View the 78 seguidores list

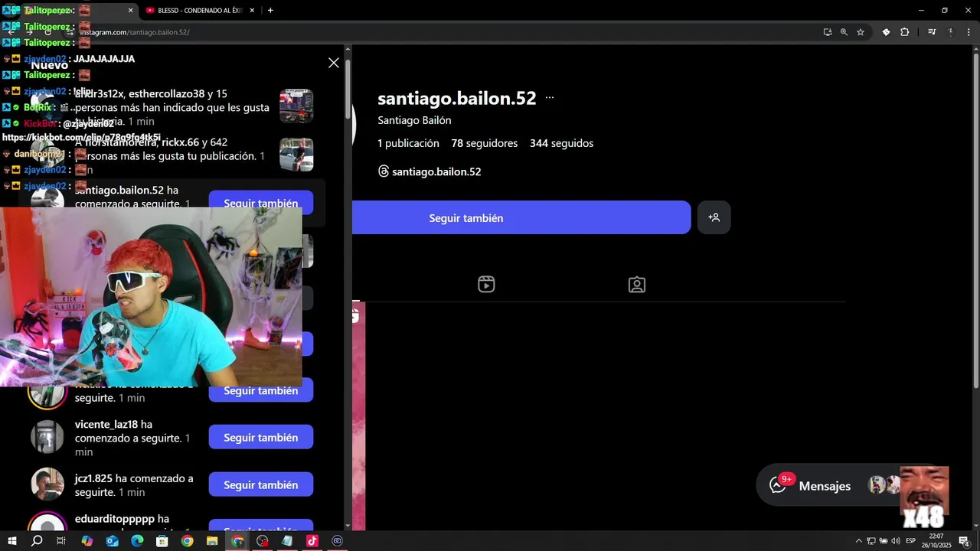coord(484,143)
